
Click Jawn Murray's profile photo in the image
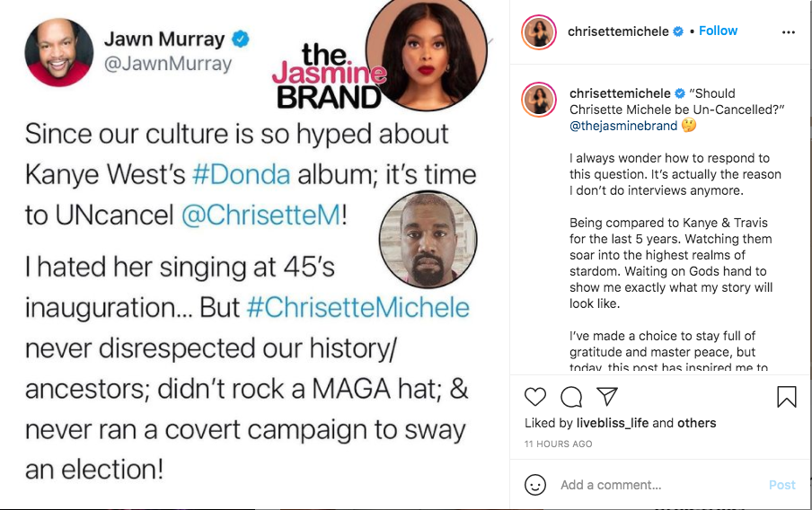(x=59, y=52)
